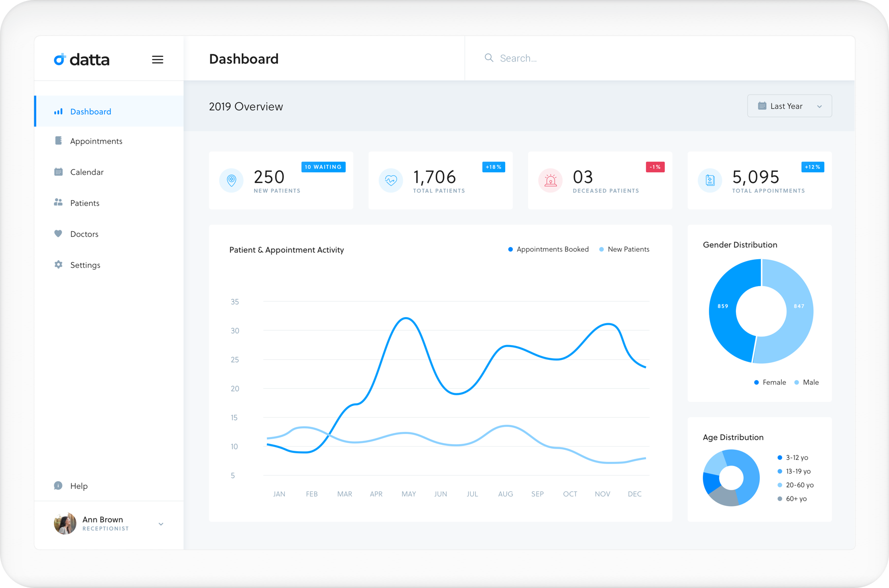Click the Deceased Patients siren icon
Screen dimensions: 889x588
550,180
